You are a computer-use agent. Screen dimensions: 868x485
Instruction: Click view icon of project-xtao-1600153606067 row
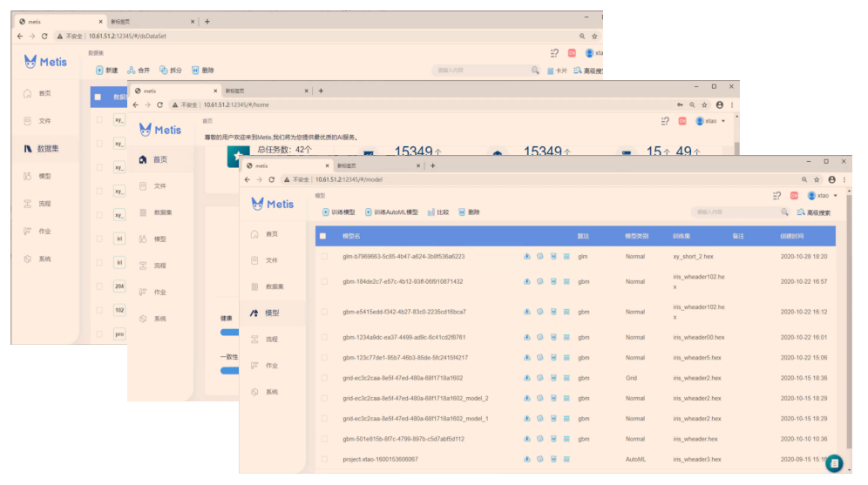coord(540,459)
